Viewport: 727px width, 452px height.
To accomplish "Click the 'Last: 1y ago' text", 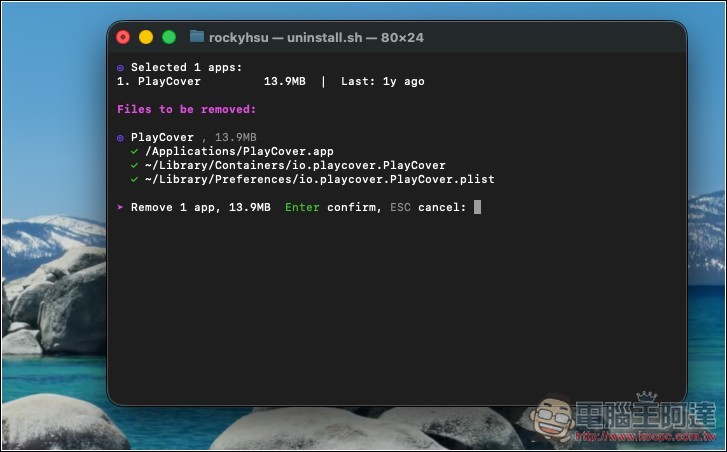I will pyautogui.click(x=383, y=82).
